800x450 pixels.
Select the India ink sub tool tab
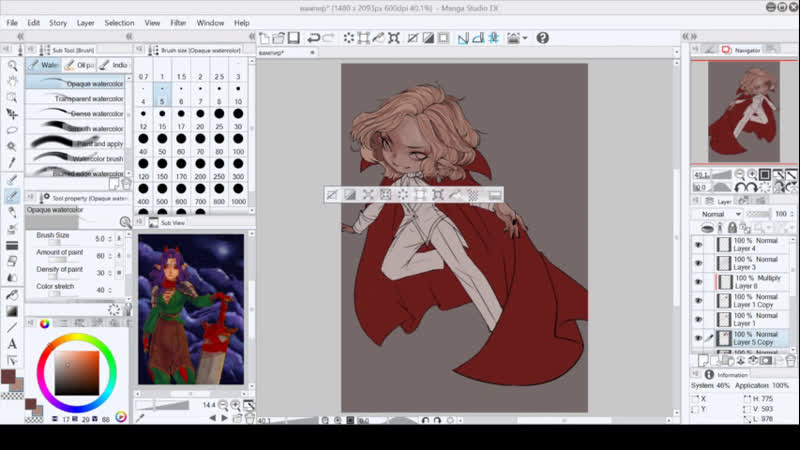(x=113, y=65)
